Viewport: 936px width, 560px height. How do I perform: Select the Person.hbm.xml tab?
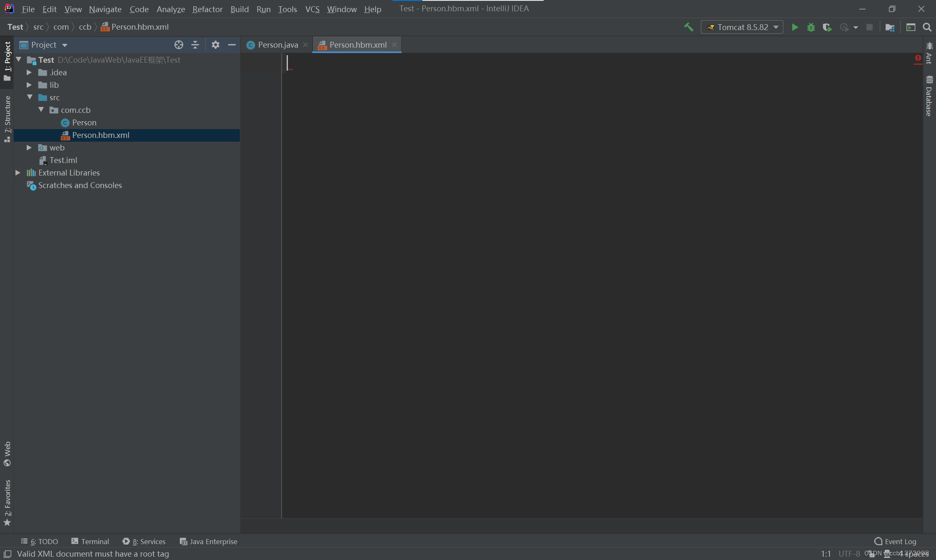(358, 45)
